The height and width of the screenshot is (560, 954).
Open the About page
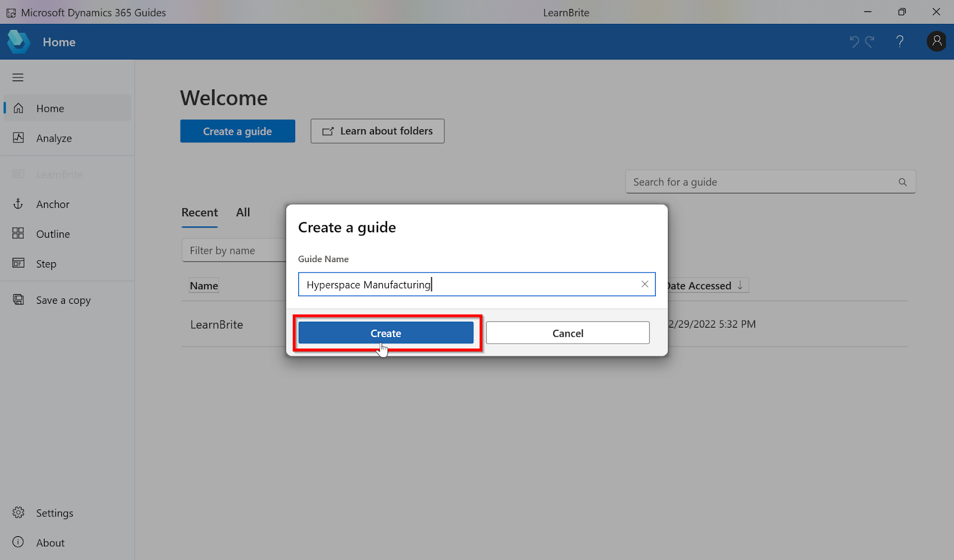(67, 543)
